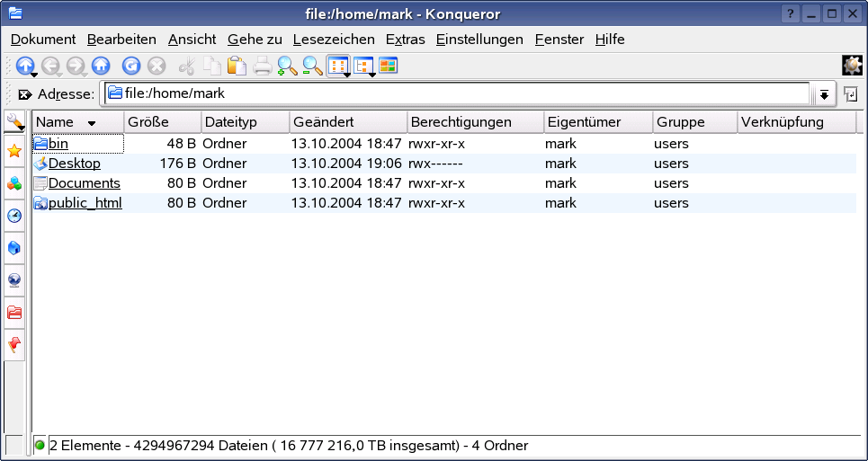Sort by Eigentümer column header
The image size is (868, 461).
[x=599, y=122]
